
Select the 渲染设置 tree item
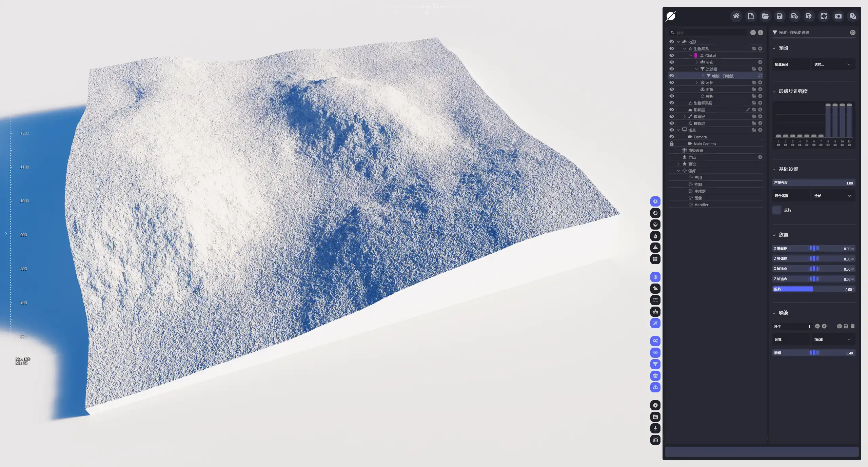pyautogui.click(x=695, y=150)
